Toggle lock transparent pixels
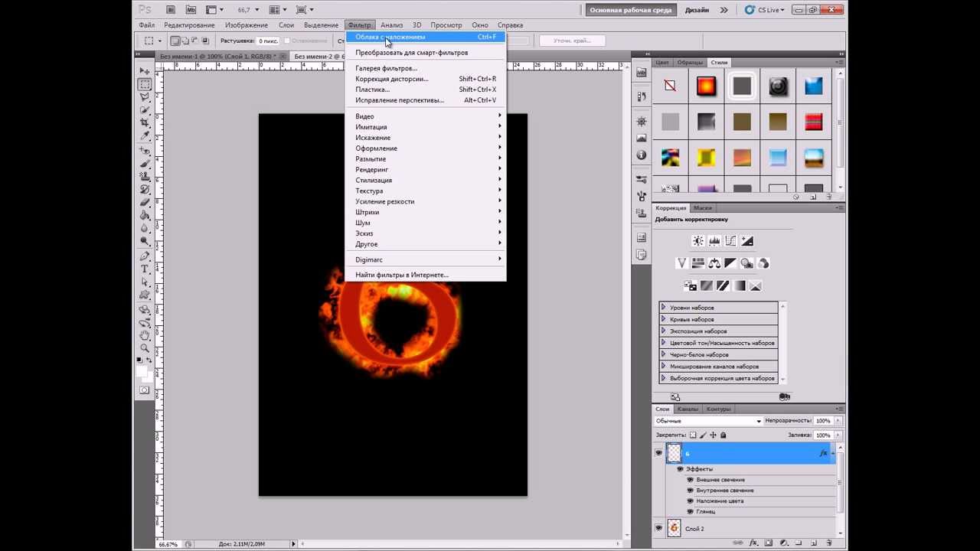 [x=694, y=435]
